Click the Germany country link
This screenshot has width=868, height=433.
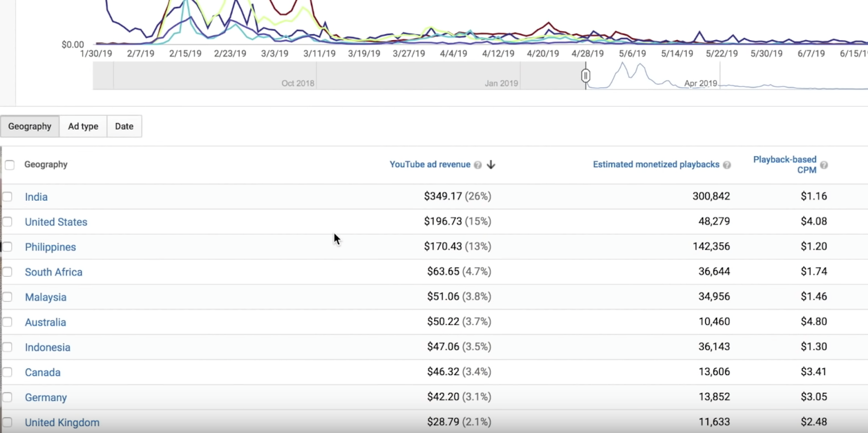[46, 397]
